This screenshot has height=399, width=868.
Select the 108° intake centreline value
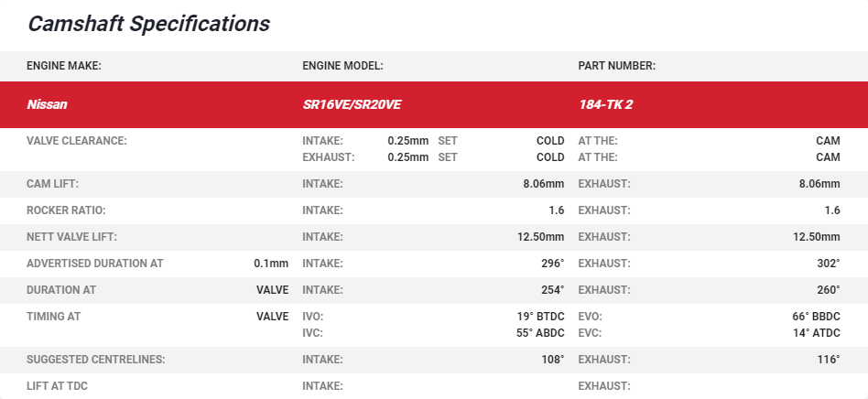(x=552, y=360)
